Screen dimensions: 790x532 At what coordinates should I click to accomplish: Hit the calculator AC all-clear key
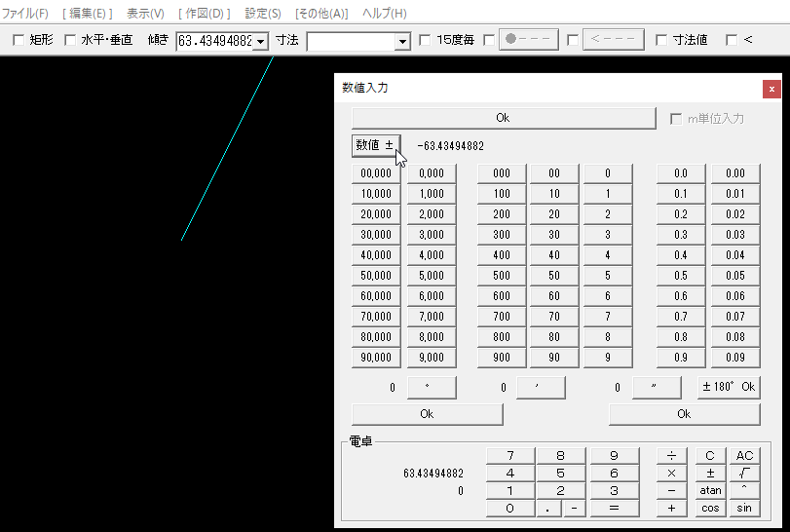pos(744,456)
